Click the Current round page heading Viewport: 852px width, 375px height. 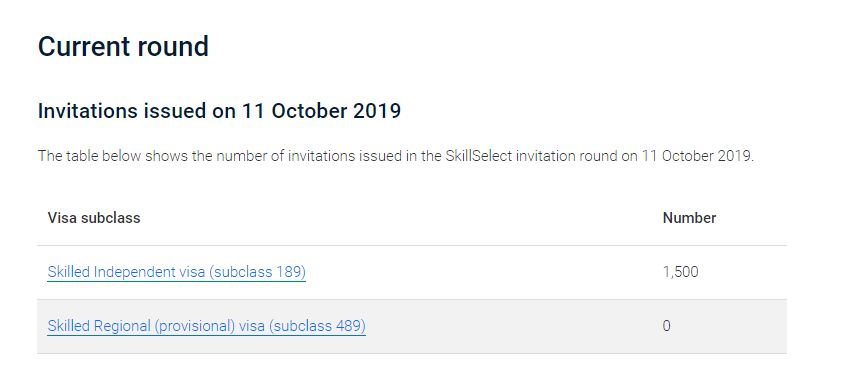[x=123, y=46]
